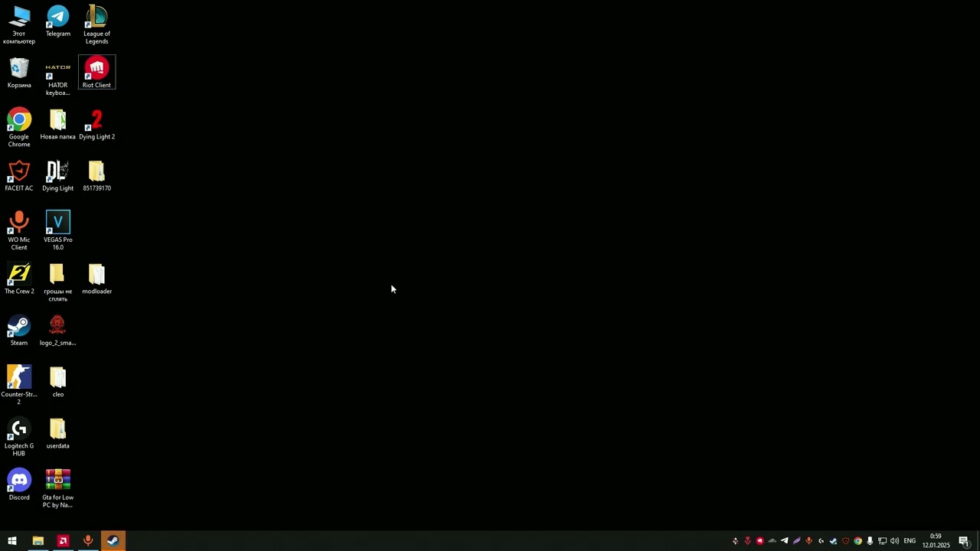The height and width of the screenshot is (551, 980).
Task: Open the notification center with 1 notification
Action: [x=964, y=541]
